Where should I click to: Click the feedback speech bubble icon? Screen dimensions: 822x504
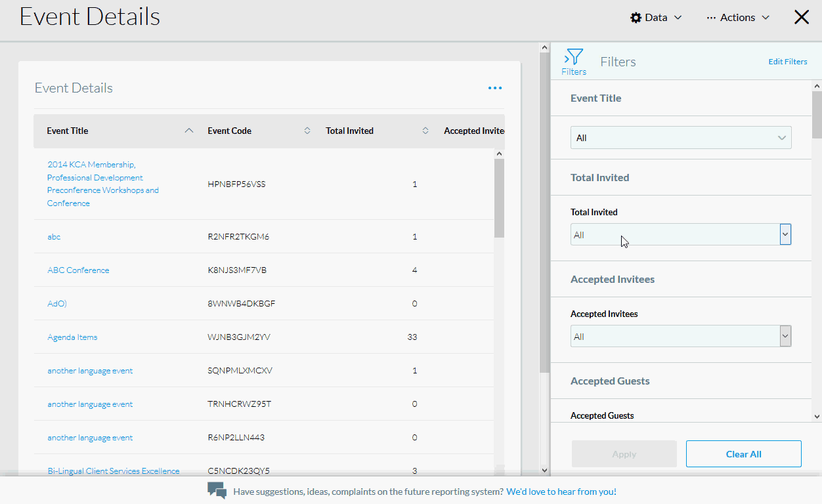217,490
